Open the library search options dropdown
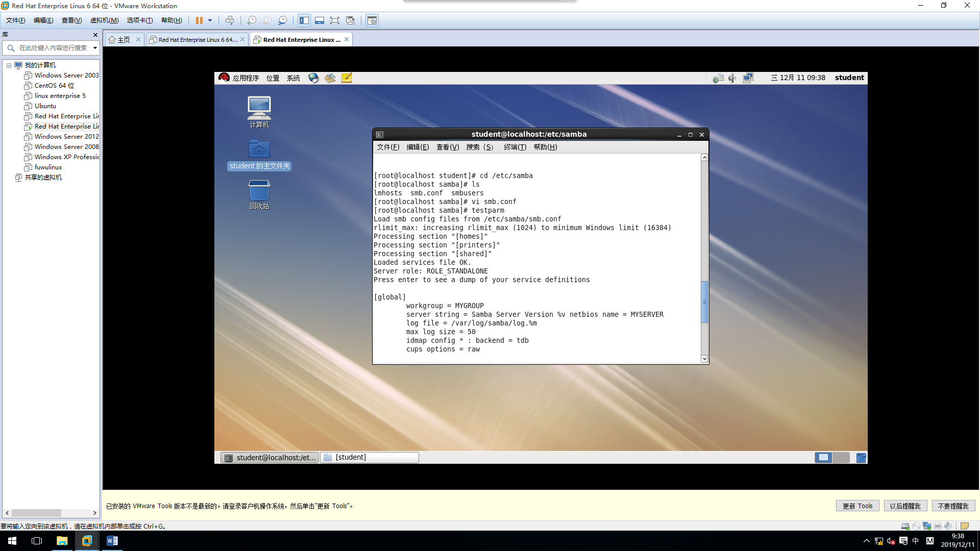980x551 pixels. [x=95, y=48]
